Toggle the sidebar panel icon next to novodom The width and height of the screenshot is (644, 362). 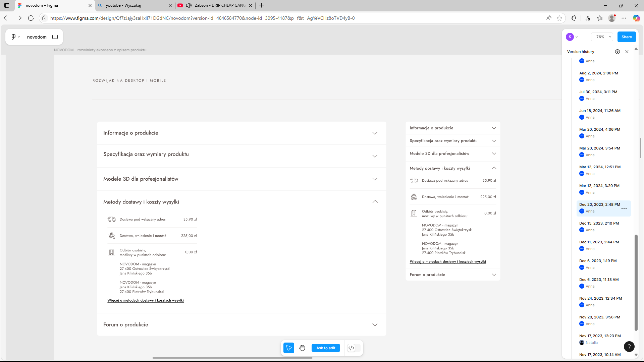point(55,37)
